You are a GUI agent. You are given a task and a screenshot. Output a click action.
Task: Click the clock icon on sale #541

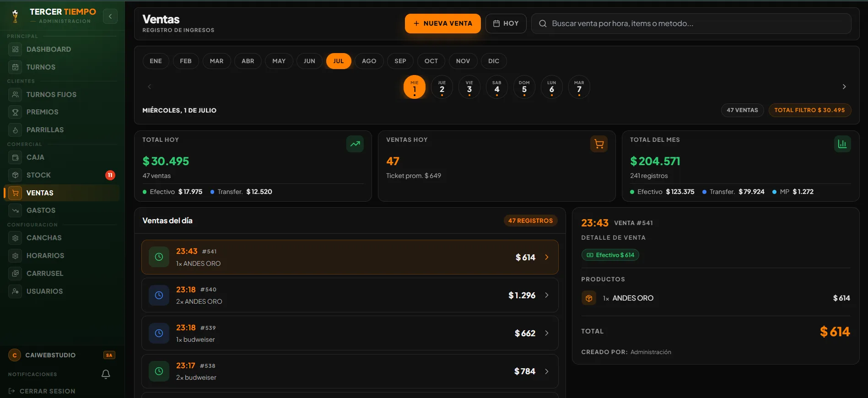[159, 257]
